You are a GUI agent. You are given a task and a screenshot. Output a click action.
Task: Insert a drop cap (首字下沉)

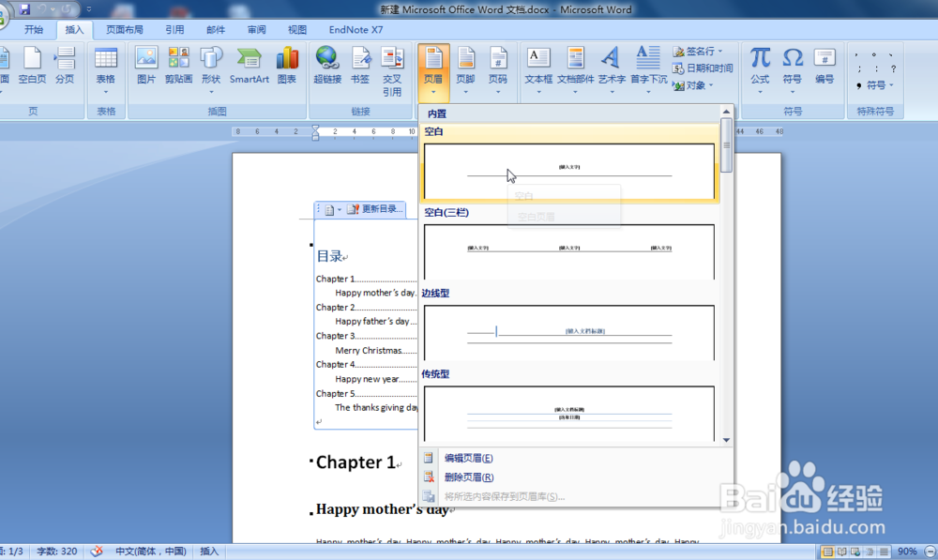pos(648,70)
